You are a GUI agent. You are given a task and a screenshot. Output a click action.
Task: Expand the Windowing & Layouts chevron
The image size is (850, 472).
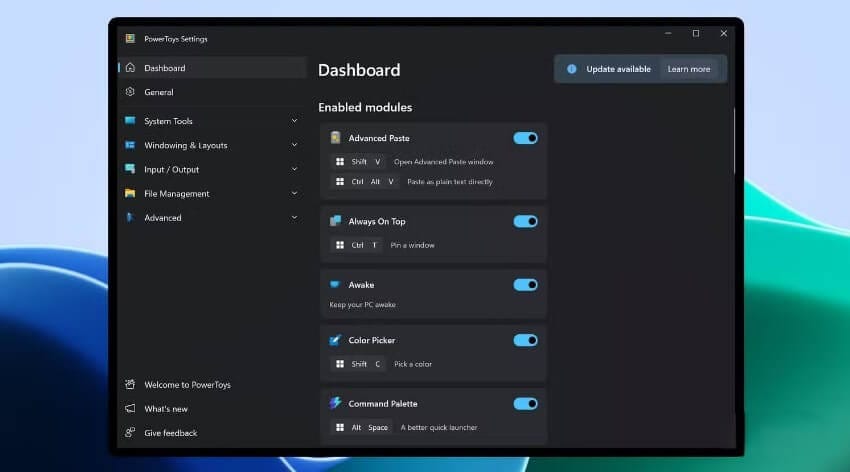294,145
